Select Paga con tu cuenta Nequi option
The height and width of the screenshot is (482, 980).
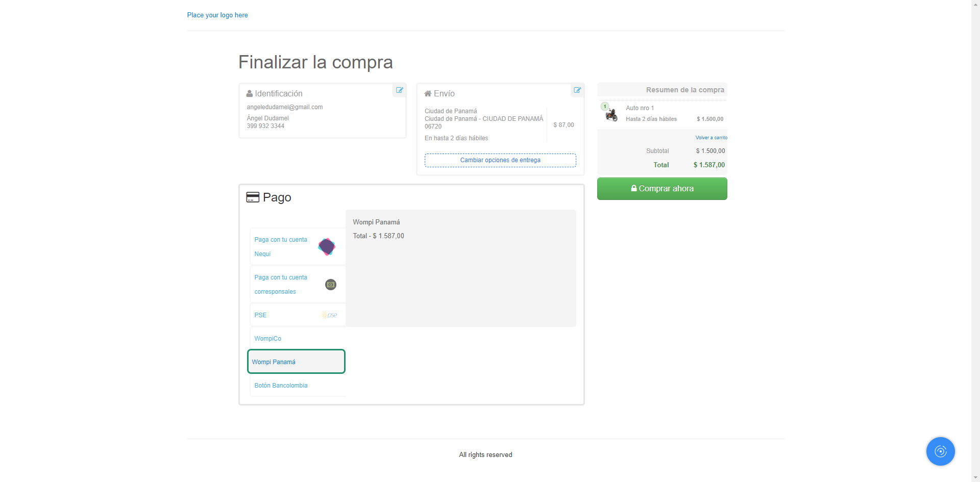pos(281,246)
